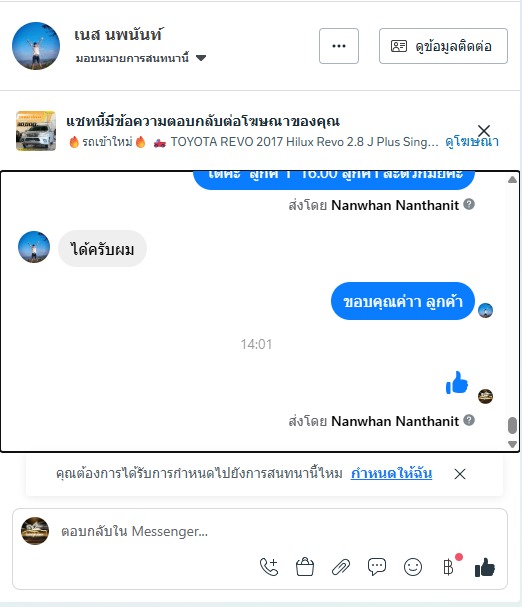Screen dimensions: 522x607
Task: Send a thumbs-up like from composer
Action: point(485,568)
